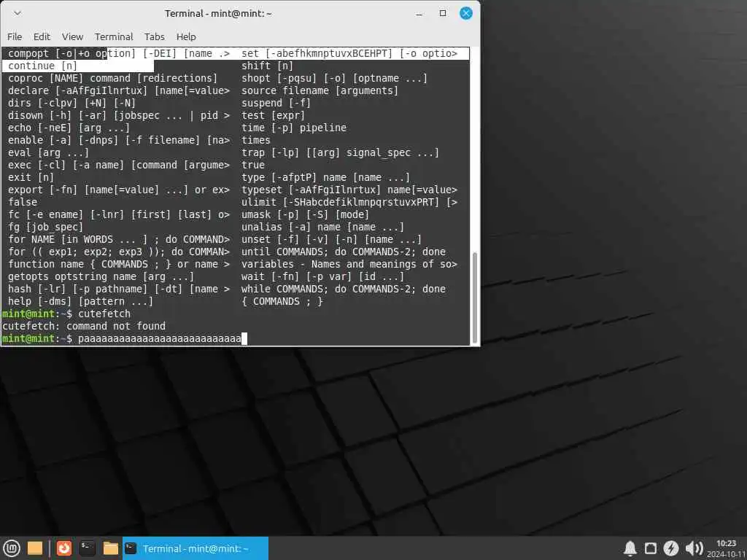Click the 'wait [-fn] [-p var] [id ...]' line
The image size is (747, 560).
pos(322,276)
